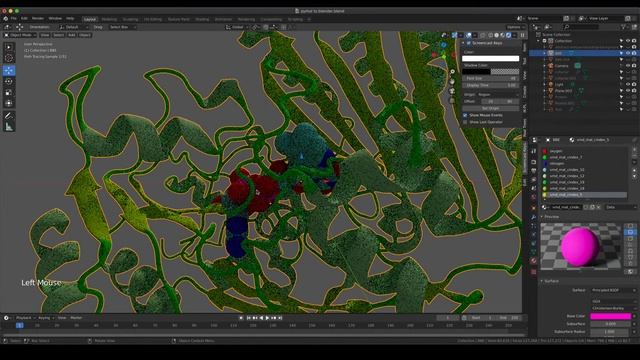Expand the Camera item in outliner
This screenshot has width=640, height=360.
pos(544,65)
